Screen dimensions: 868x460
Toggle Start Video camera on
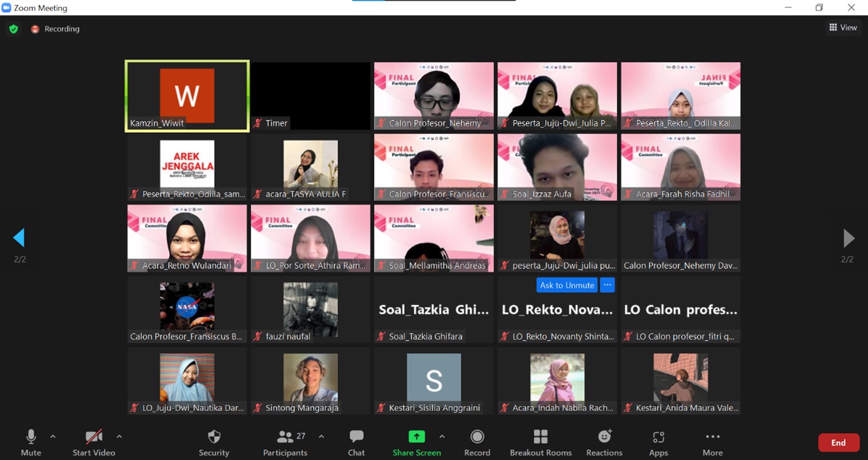pos(94,437)
